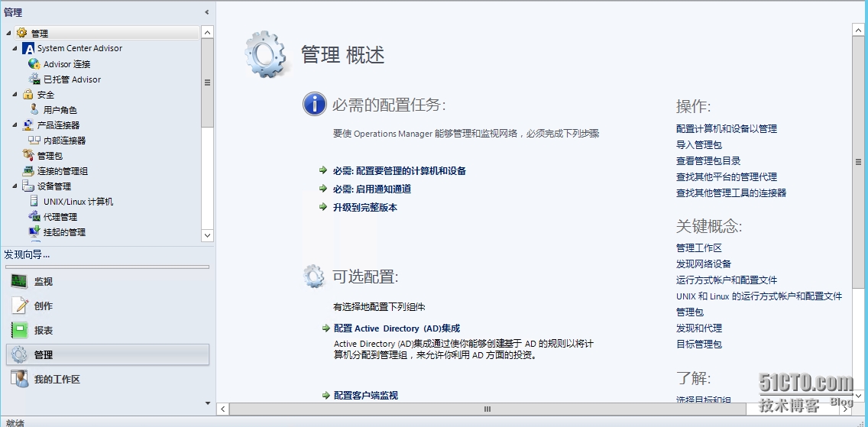Open the 查看管理包目录 action link
Image resolution: width=868 pixels, height=427 pixels.
pos(708,161)
